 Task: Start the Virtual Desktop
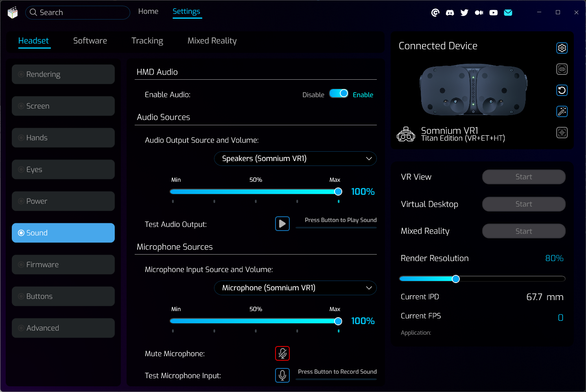[x=523, y=204]
